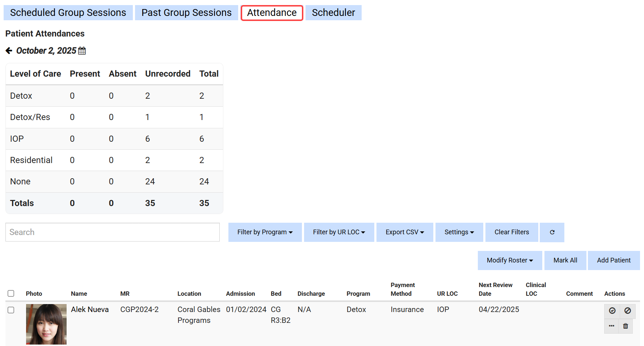Image resolution: width=644 pixels, height=346 pixels.
Task: Switch to the Scheduler tab
Action: tap(333, 13)
